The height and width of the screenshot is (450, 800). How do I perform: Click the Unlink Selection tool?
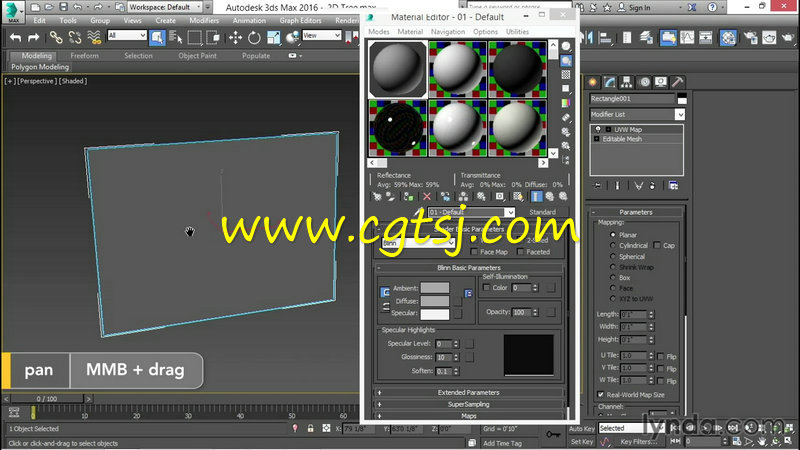75,37
